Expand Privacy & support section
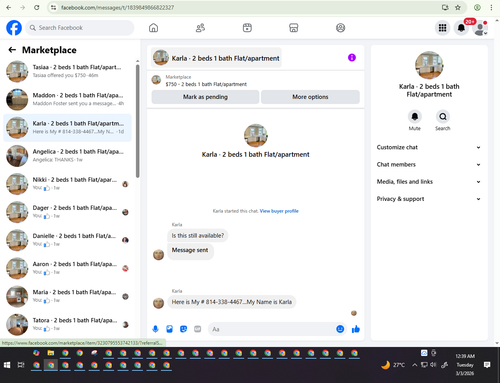Image resolution: width=500 pixels, height=383 pixels. click(x=429, y=199)
